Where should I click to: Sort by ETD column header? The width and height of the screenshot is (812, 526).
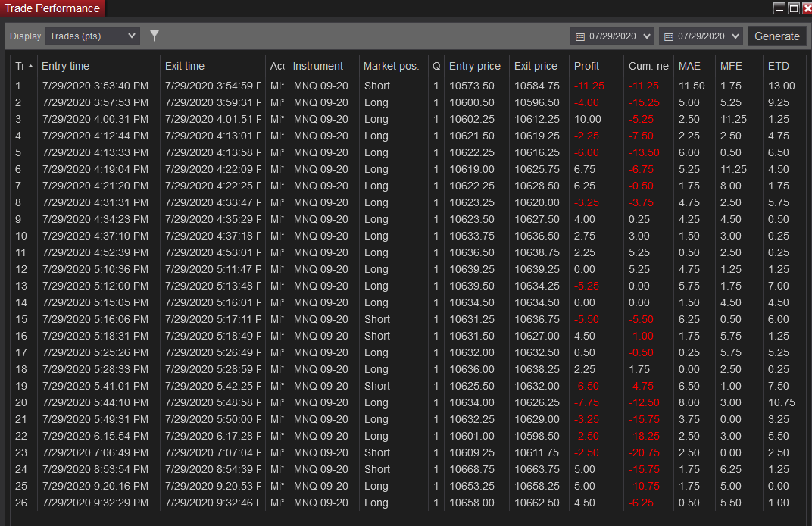pos(785,67)
